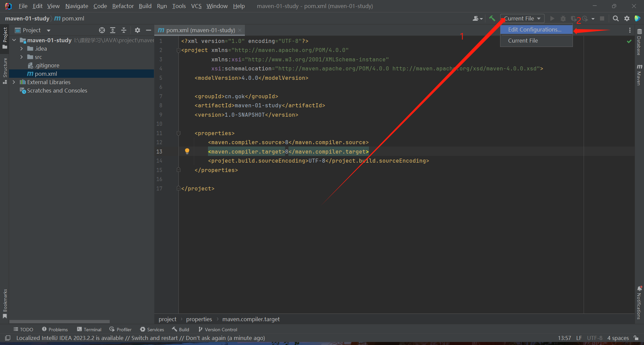The height and width of the screenshot is (345, 644).
Task: Click the intention lightbulb on line 13
Action: 187,151
